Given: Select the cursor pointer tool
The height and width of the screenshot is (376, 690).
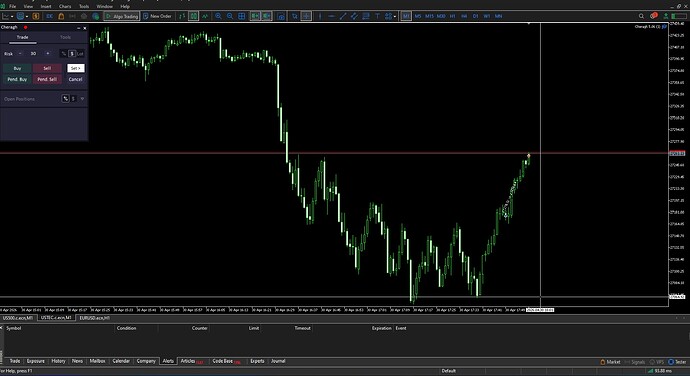Looking at the screenshot, I should pos(294,16).
